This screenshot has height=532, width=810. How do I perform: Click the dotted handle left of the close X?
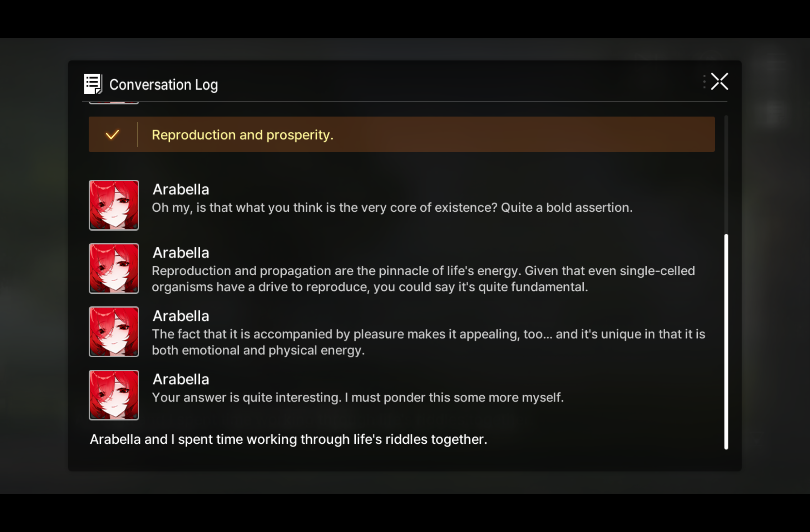(704, 82)
